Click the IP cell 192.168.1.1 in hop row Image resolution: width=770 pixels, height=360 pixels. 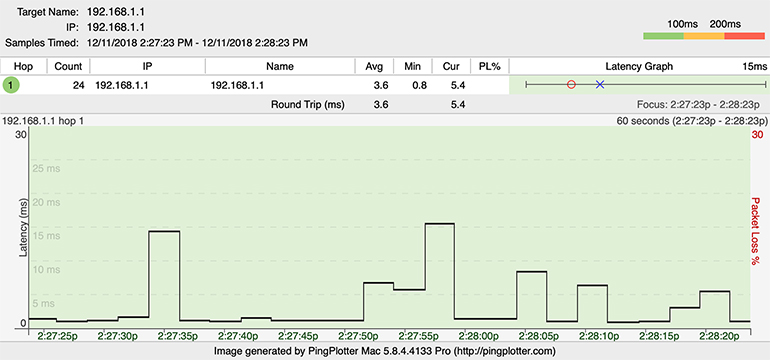click(x=122, y=85)
